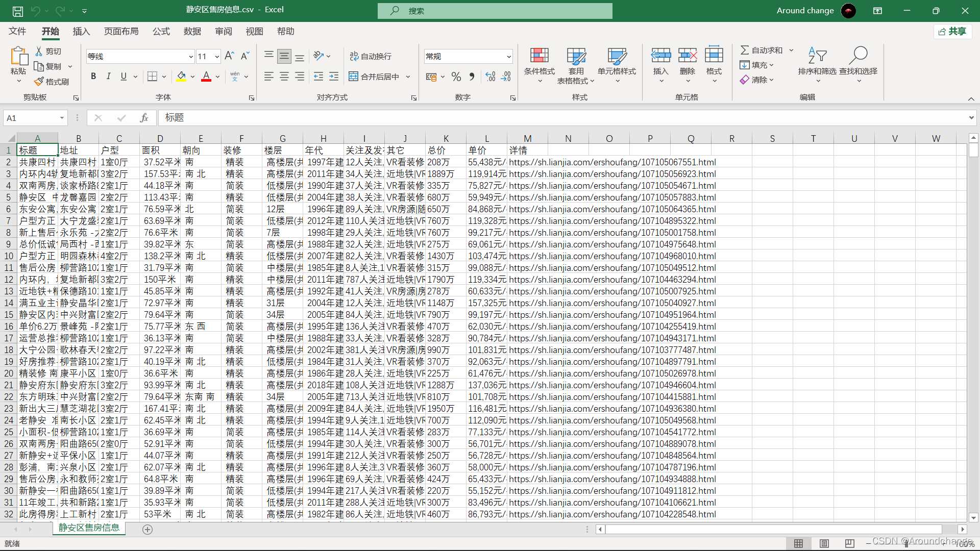The height and width of the screenshot is (551, 980).
Task: Click the percent style icon
Action: 456,77
